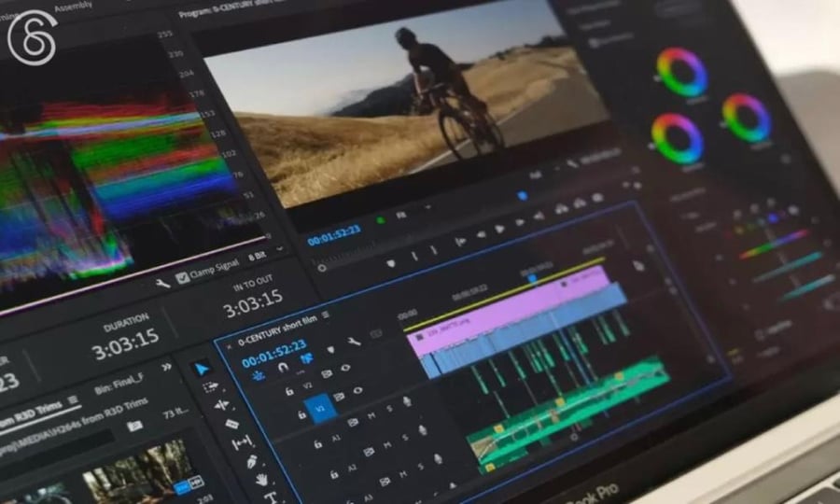Solo track A2
840x504 pixels.
point(405,438)
